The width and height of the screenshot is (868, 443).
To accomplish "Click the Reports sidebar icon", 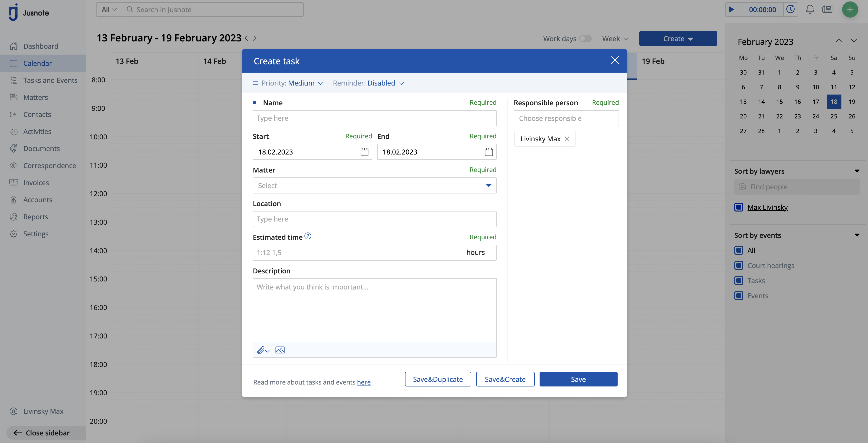I will (13, 217).
